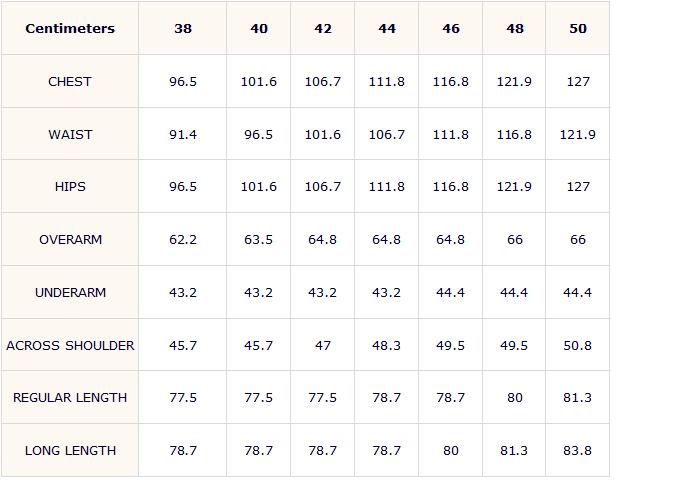Click the WAIST row label
Viewport: 677px width, 480px height.
pos(70,134)
